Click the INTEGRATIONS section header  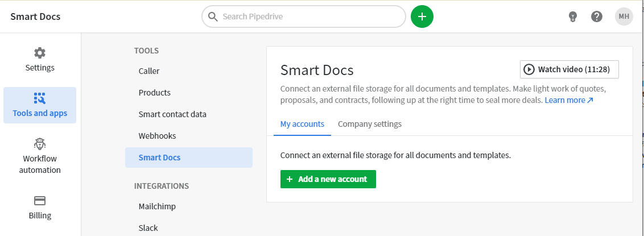(x=162, y=186)
